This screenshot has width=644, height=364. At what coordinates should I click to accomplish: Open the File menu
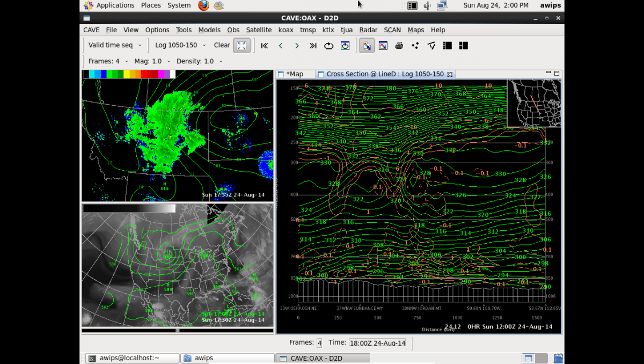click(x=111, y=30)
